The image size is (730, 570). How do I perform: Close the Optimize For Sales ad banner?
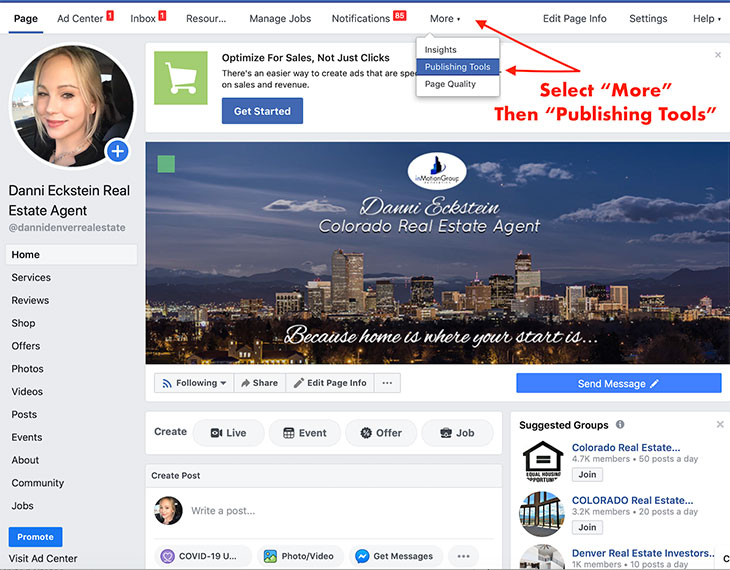tap(718, 55)
